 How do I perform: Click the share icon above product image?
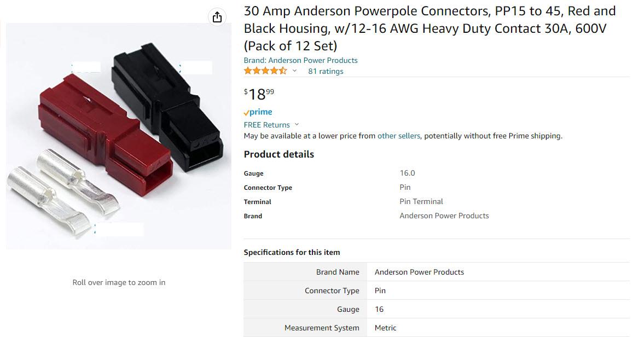[217, 17]
